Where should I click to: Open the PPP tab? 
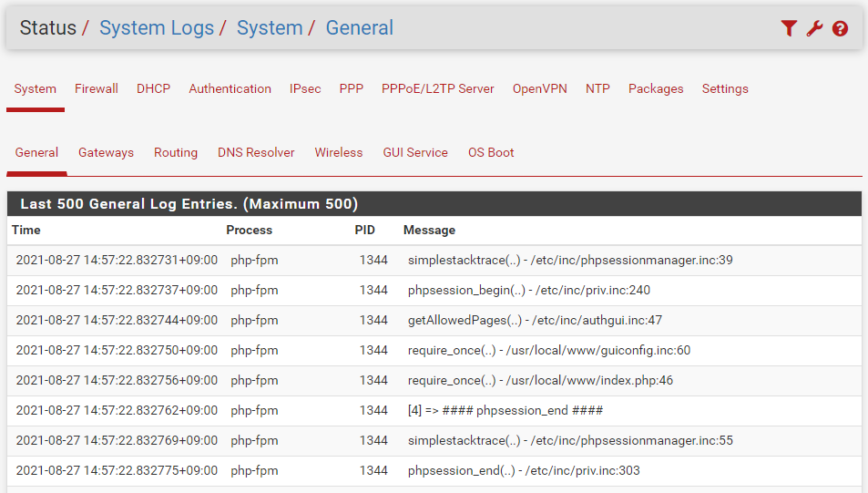(x=351, y=88)
